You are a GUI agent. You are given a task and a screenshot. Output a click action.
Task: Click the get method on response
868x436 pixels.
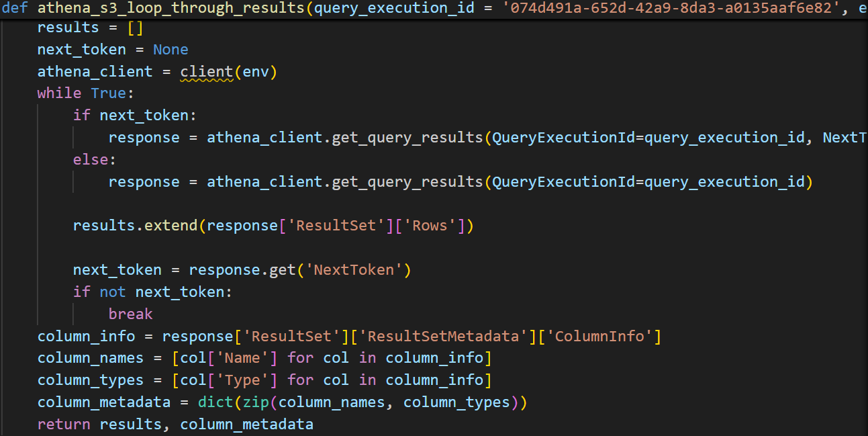tap(282, 270)
